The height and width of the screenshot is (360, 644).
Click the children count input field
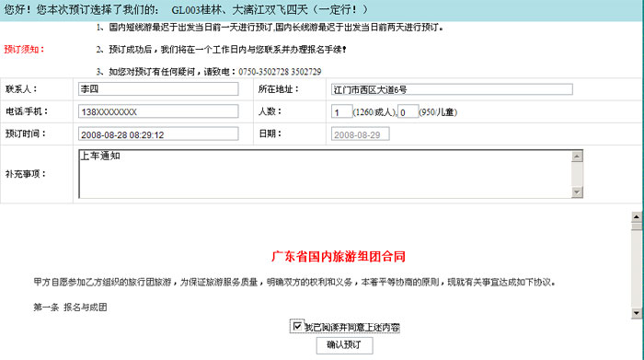pos(408,111)
